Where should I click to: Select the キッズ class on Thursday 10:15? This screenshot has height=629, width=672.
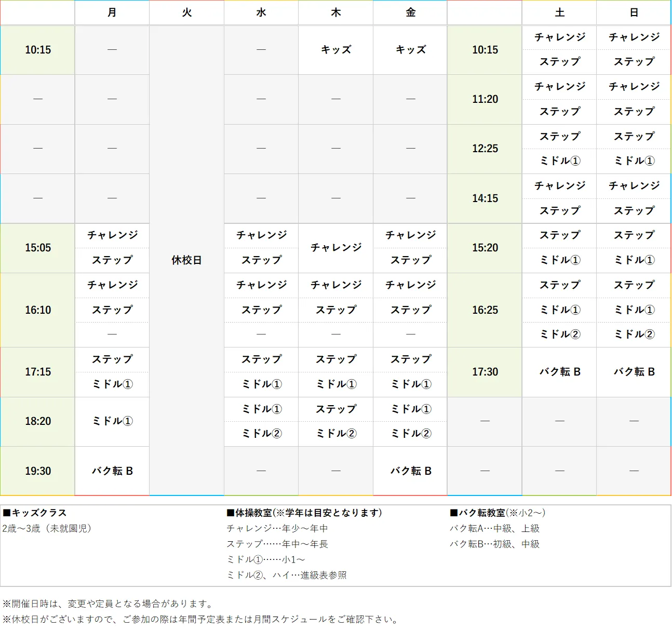(335, 50)
